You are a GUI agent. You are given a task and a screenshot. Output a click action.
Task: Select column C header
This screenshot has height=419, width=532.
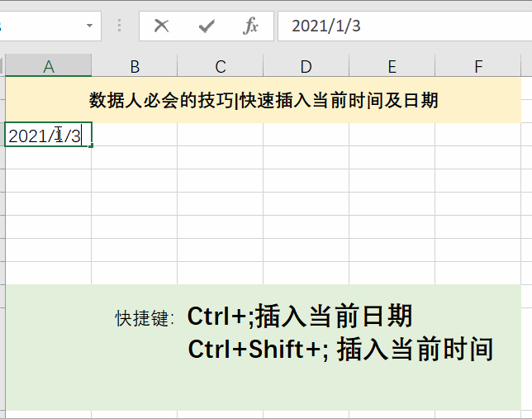[221, 65]
